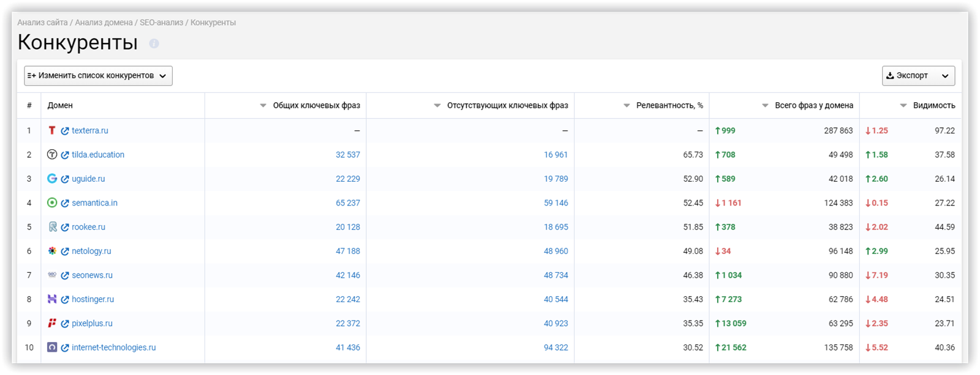Screen dimensions: 980x375
Task: Open the tilda.education domain link
Action: (x=98, y=155)
